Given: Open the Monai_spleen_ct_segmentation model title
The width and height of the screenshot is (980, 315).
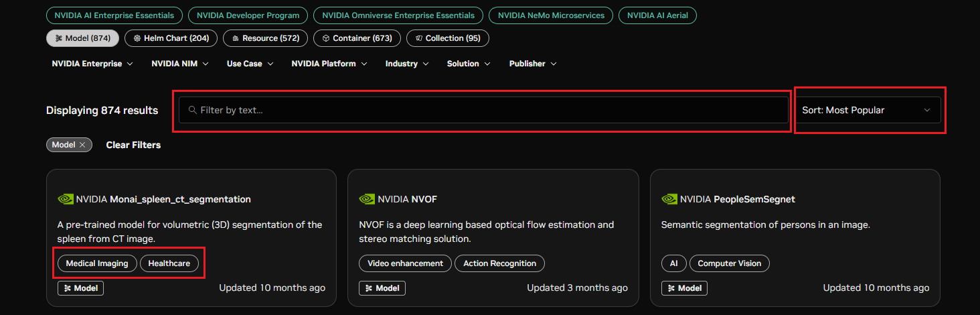Looking at the screenshot, I should click(180, 199).
